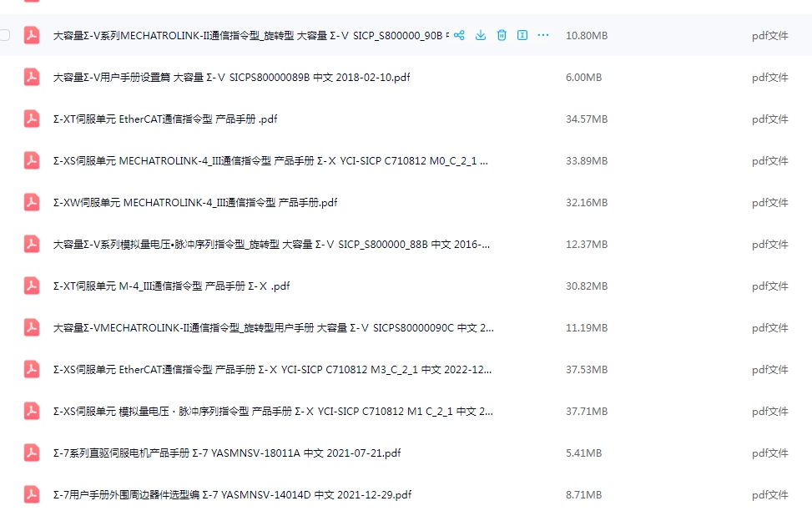
Task: Click the 32.16MB size value
Action: pyautogui.click(x=586, y=202)
